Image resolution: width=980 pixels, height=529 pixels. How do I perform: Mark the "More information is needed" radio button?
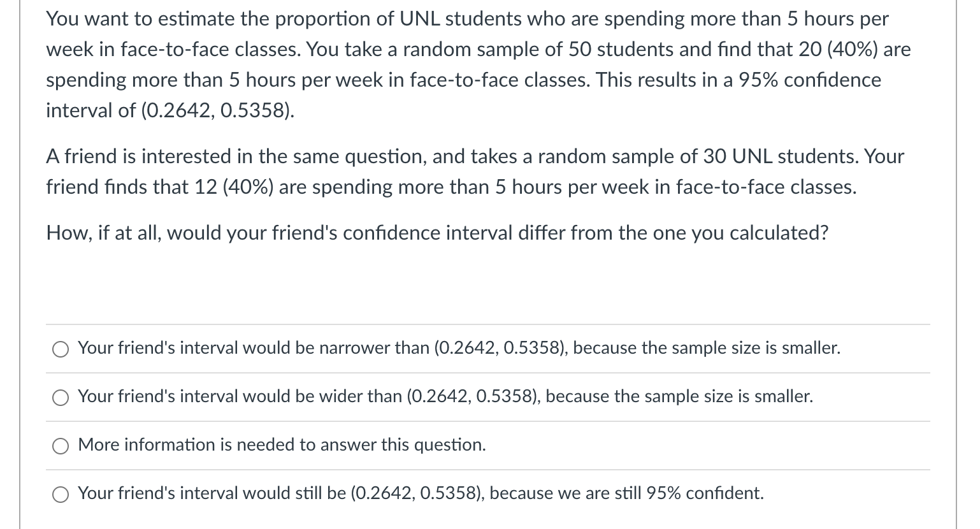click(x=61, y=446)
